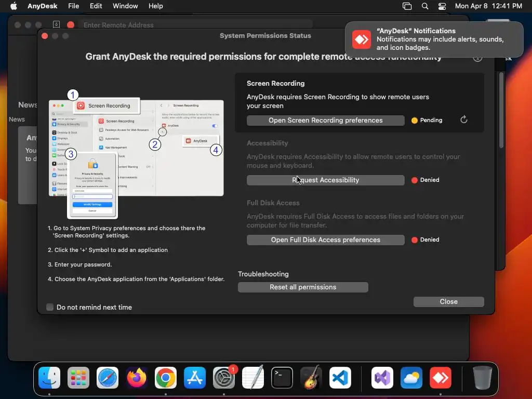The width and height of the screenshot is (532, 399).
Task: Open Stage Manager window icon in menu bar
Action: [x=407, y=6]
